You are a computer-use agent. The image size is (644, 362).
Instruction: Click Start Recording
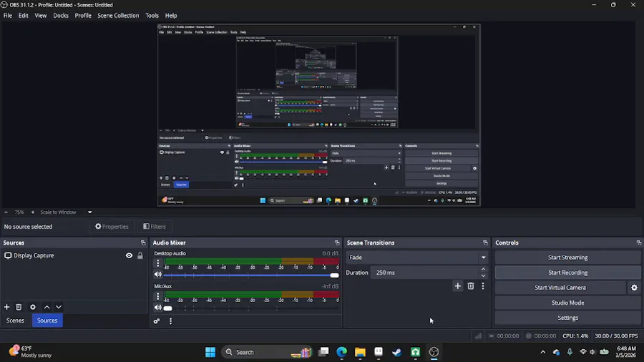[x=567, y=273]
